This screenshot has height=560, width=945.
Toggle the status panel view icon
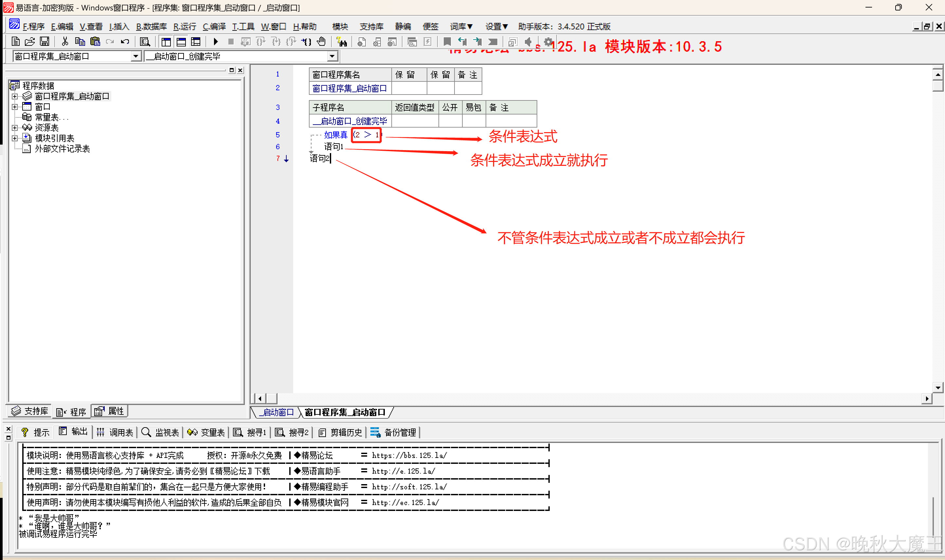[x=181, y=42]
